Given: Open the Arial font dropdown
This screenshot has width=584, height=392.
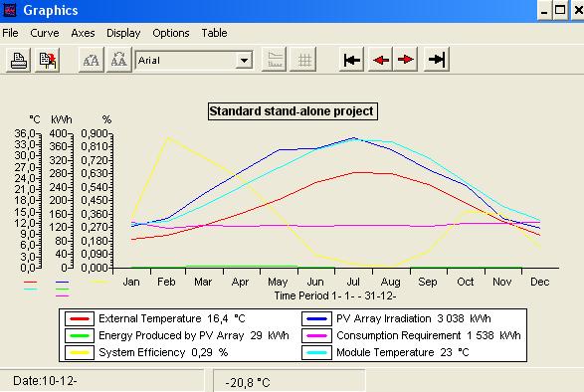Looking at the screenshot, I should point(245,60).
